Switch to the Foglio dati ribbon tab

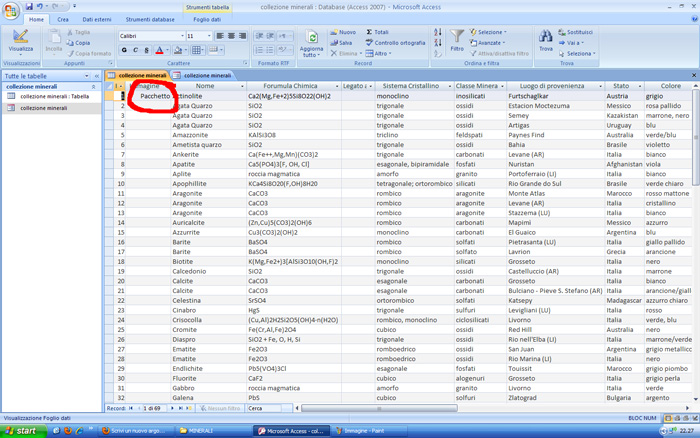pyautogui.click(x=207, y=20)
